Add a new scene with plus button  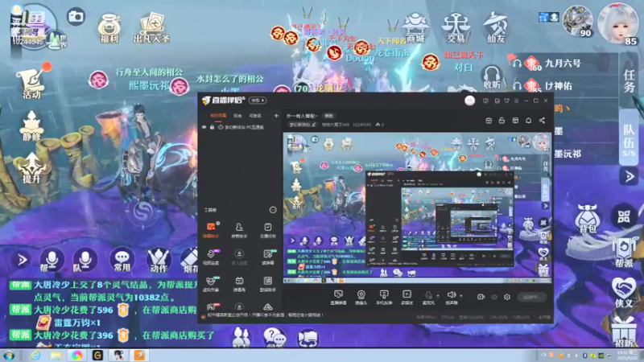tap(276, 116)
